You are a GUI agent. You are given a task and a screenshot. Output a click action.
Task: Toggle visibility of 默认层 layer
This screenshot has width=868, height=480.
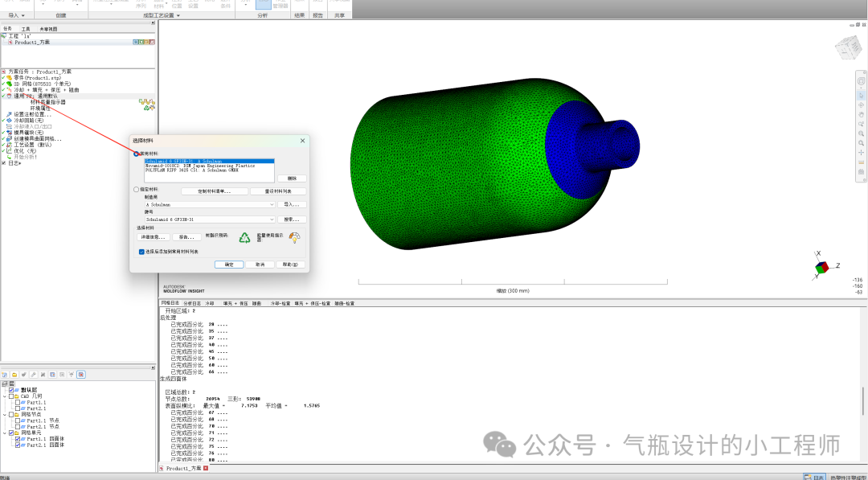pos(11,390)
